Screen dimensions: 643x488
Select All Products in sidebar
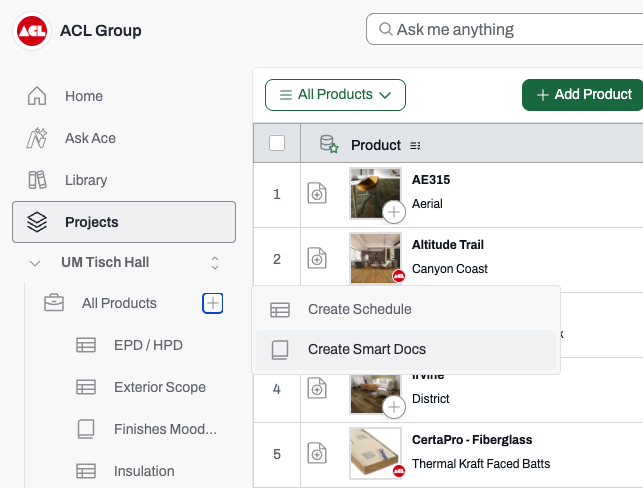coord(119,303)
